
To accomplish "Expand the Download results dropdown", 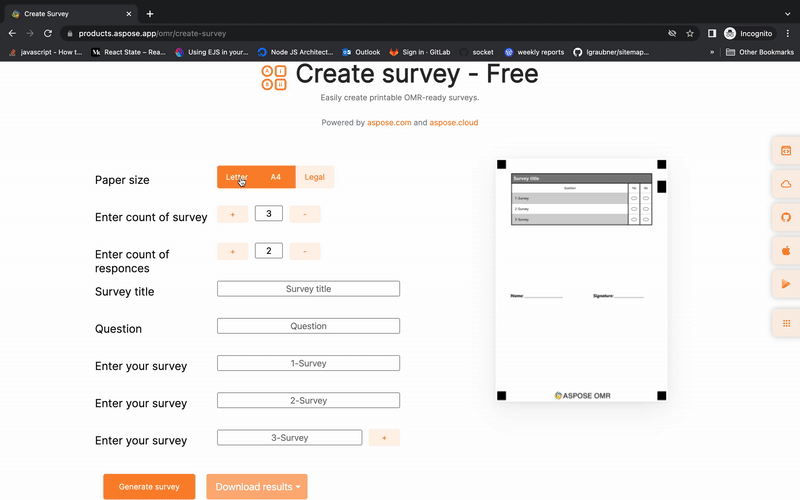I will click(x=257, y=487).
